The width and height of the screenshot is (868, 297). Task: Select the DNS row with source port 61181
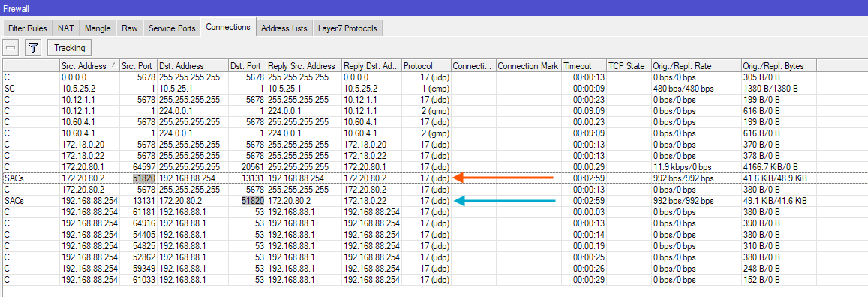pyautogui.click(x=410, y=211)
